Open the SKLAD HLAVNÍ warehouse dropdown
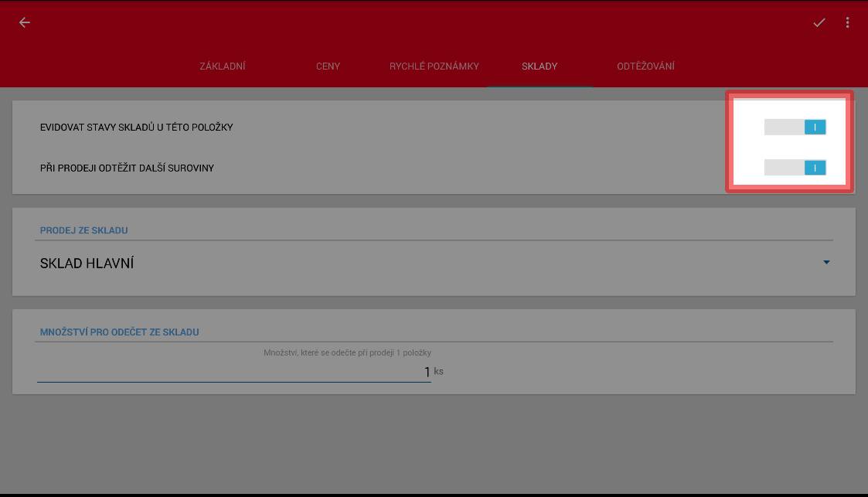This screenshot has width=868, height=497. (434, 264)
